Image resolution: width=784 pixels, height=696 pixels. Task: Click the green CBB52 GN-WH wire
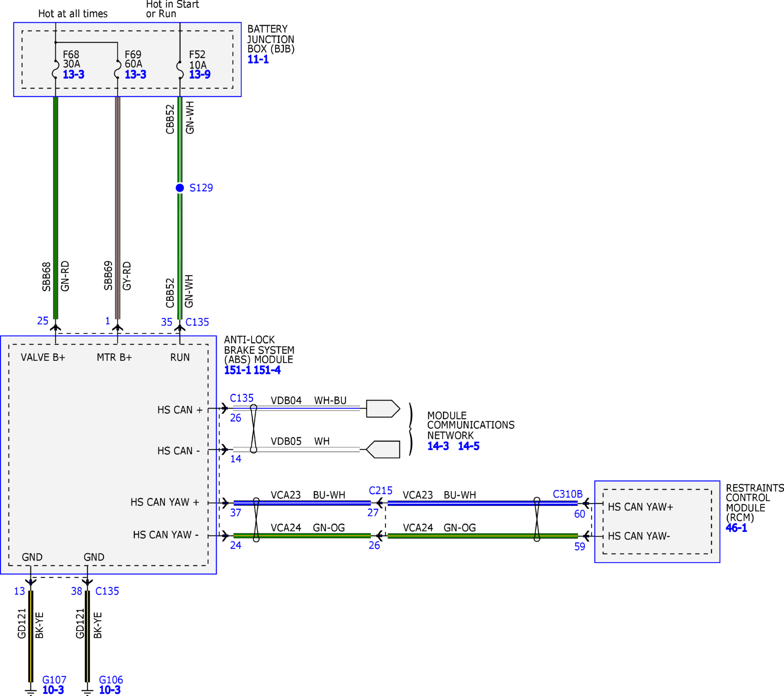pyautogui.click(x=180, y=208)
